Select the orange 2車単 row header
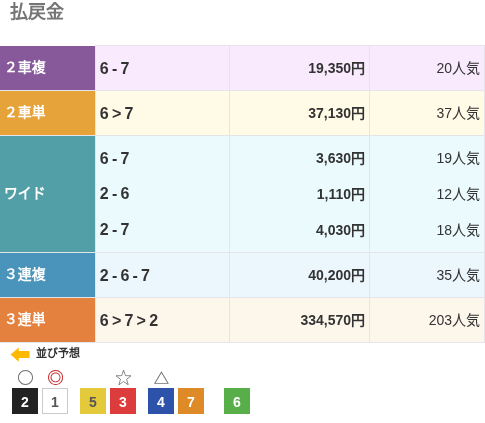The width and height of the screenshot is (485, 423). [47, 113]
